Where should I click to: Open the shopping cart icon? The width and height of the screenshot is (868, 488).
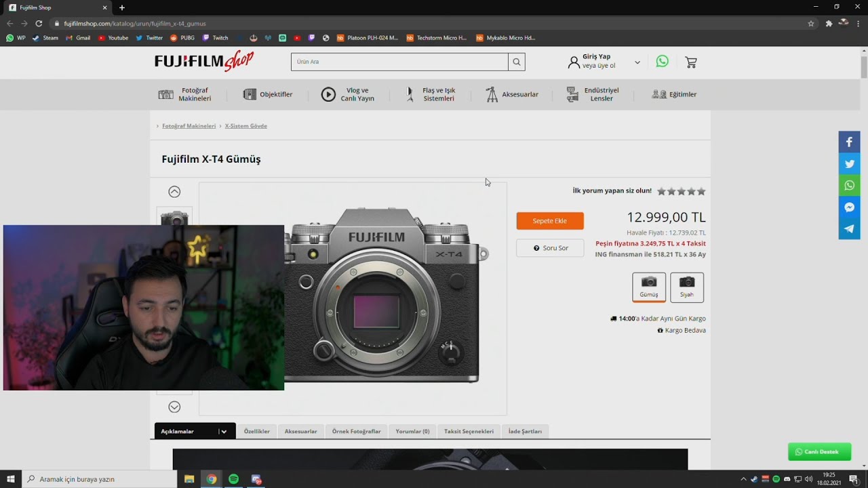click(x=691, y=62)
